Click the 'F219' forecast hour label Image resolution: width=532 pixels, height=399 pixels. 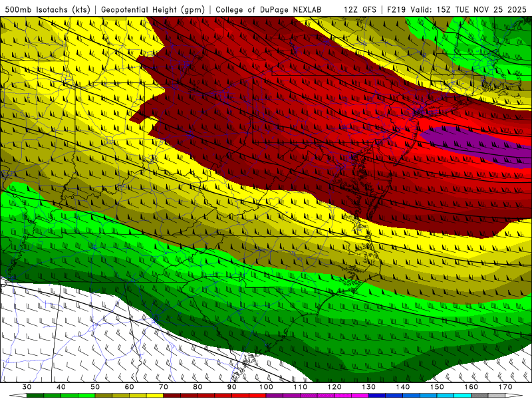396,9
